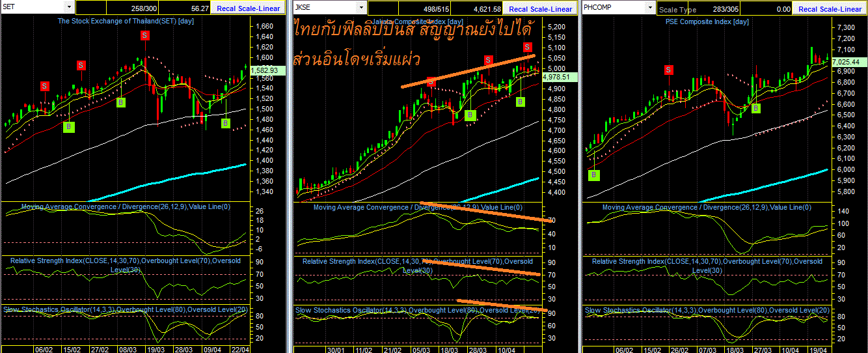868x353 pixels.
Task: Select the MACD indicator label in PHCOMP panel
Action: click(707, 207)
